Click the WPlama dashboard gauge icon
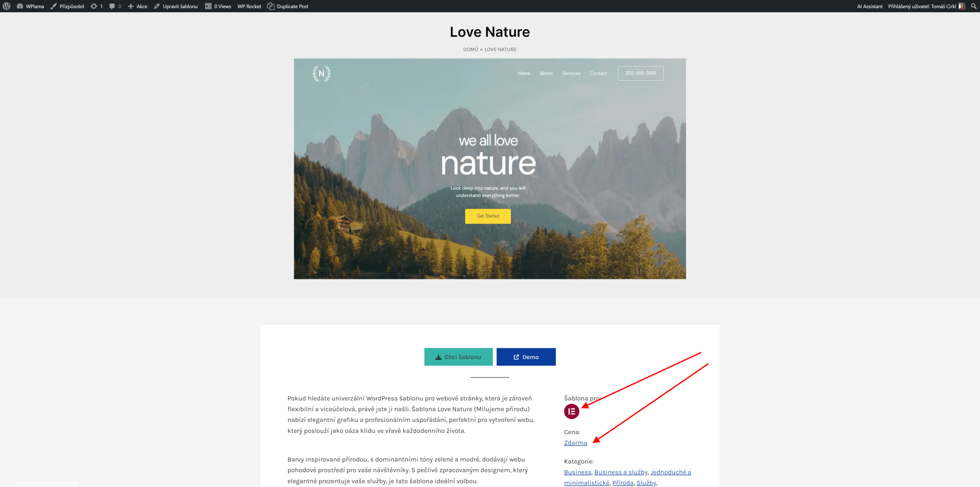The height and width of the screenshot is (487, 980). pos(20,6)
